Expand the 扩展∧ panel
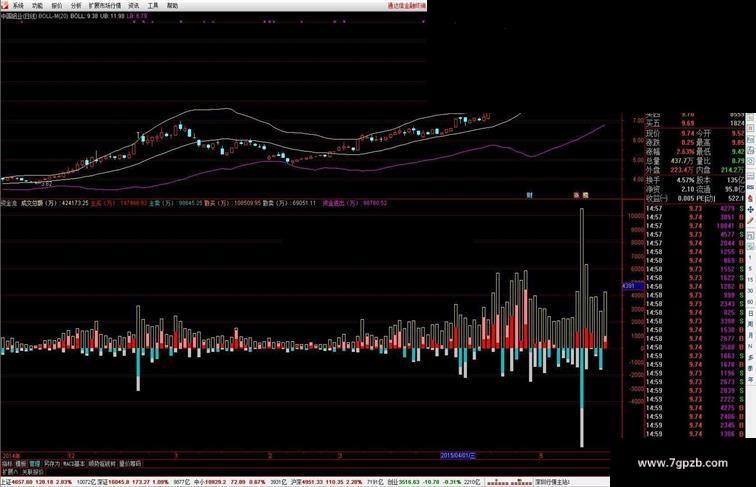The image size is (756, 487). tap(10, 471)
